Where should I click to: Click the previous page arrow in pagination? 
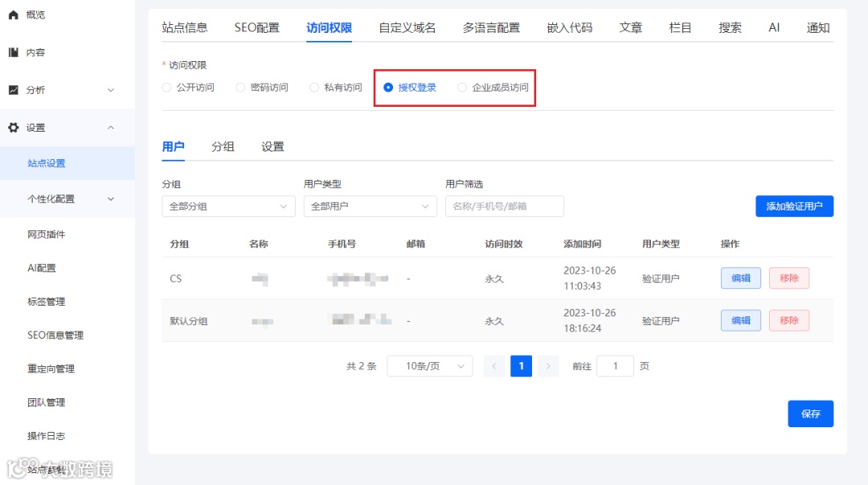tap(493, 365)
